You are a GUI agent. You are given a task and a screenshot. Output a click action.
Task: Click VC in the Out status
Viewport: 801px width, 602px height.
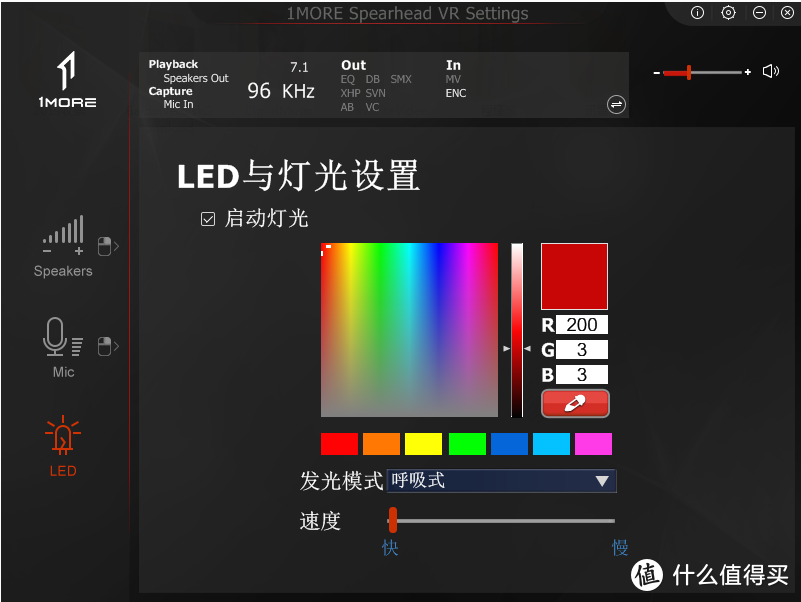(x=372, y=107)
